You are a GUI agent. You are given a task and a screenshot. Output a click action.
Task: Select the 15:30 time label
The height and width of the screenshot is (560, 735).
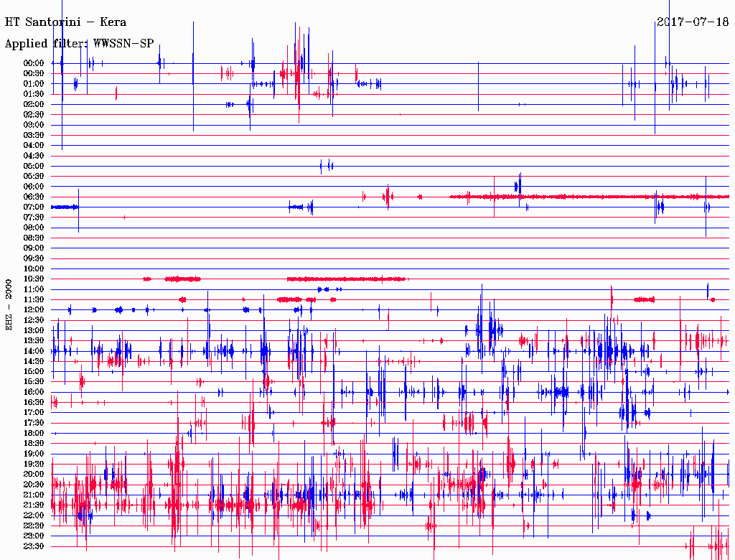tap(34, 382)
